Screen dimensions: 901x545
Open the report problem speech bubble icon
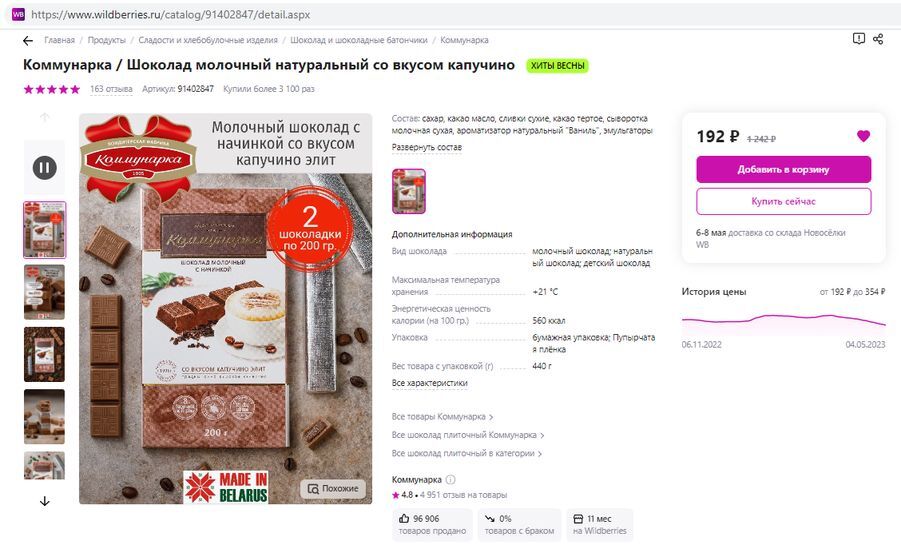(858, 39)
